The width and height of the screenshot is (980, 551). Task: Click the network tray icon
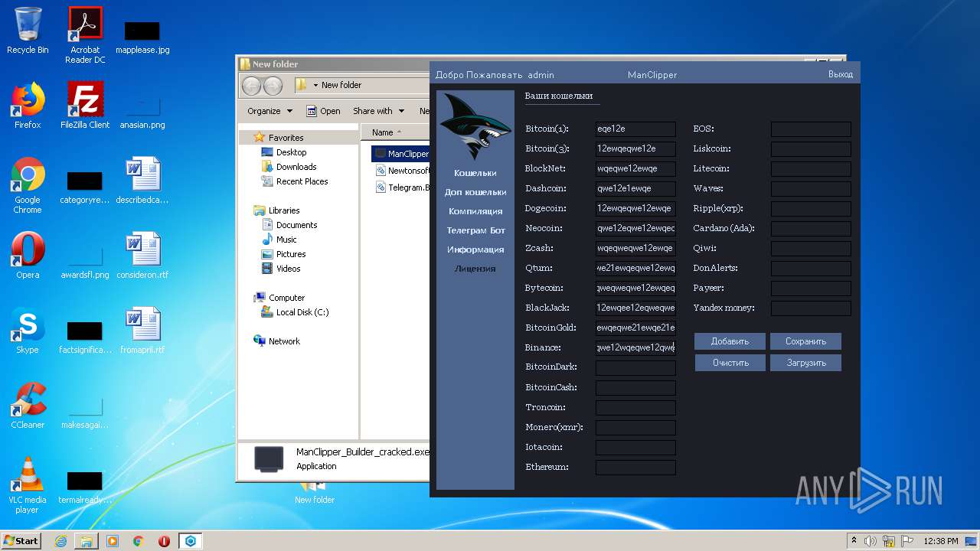[x=888, y=541]
